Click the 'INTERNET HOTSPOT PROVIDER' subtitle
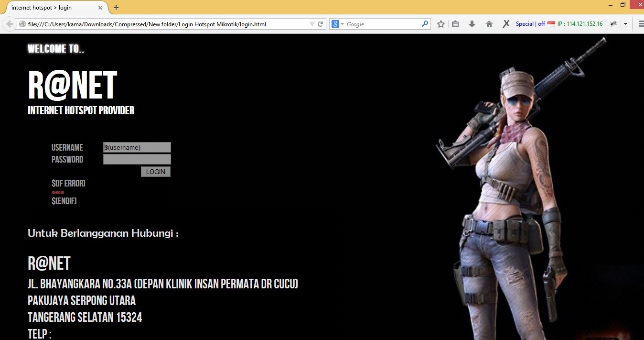 pyautogui.click(x=81, y=110)
